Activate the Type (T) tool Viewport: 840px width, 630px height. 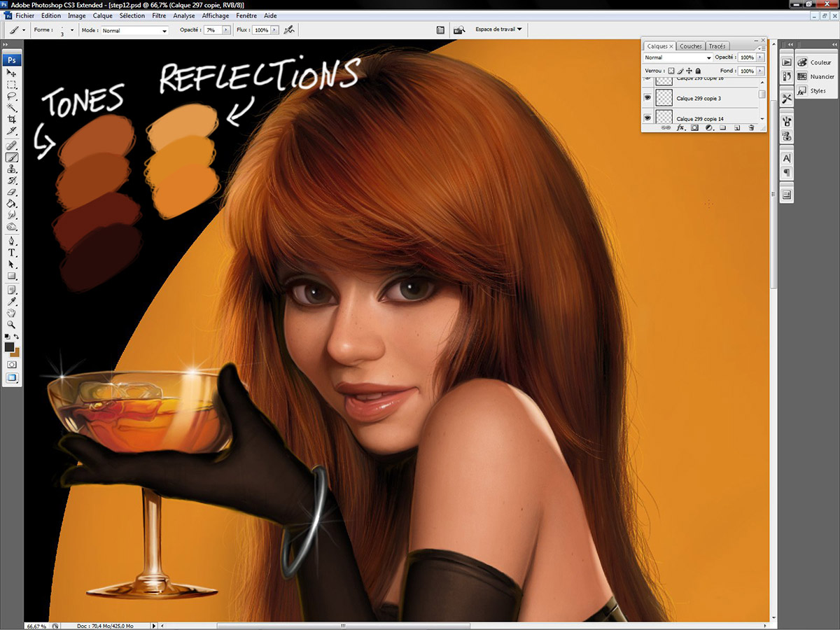tap(12, 253)
